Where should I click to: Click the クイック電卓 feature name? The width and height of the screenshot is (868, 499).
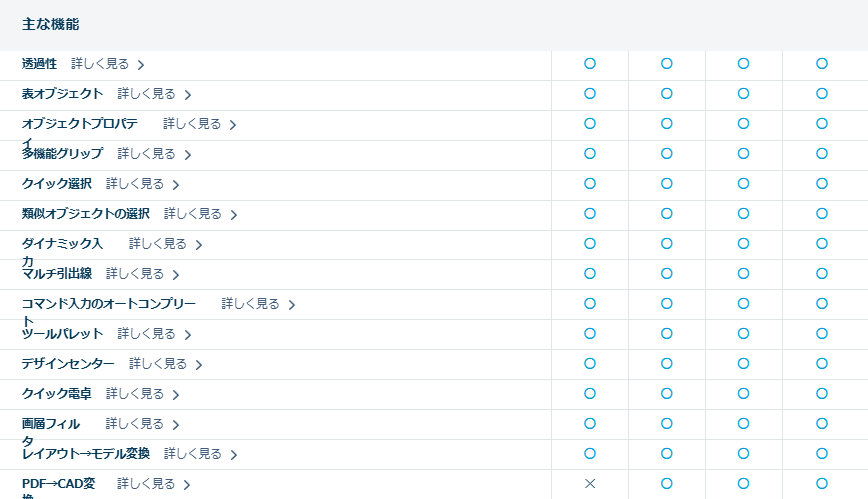click(x=57, y=394)
